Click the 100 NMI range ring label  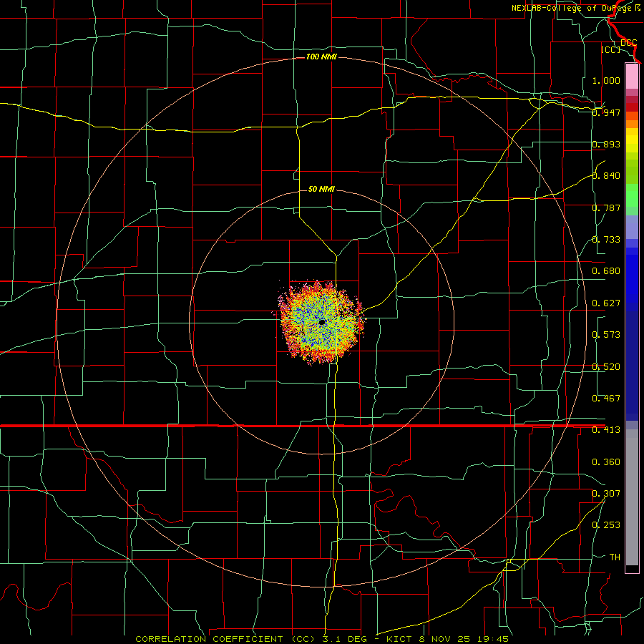click(x=321, y=57)
